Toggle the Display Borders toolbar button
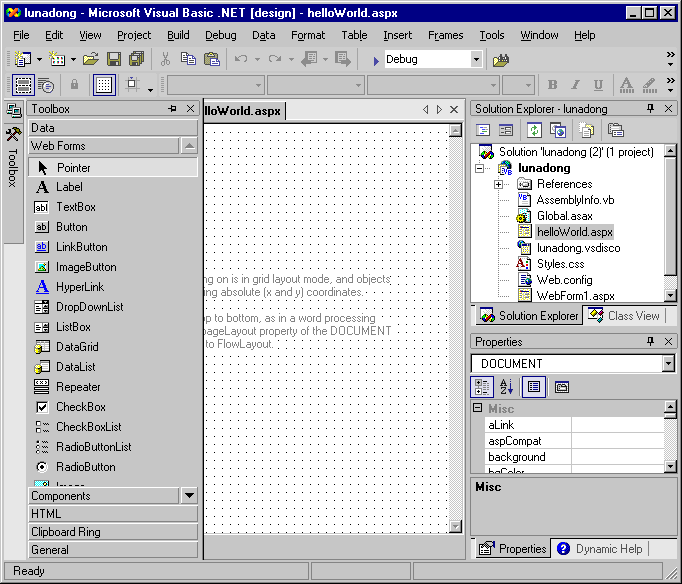 click(23, 84)
